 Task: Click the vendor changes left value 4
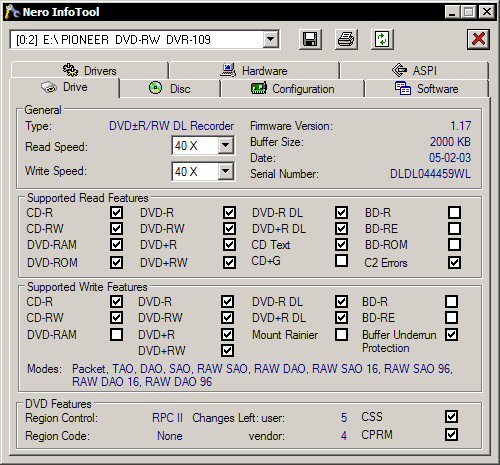[344, 436]
